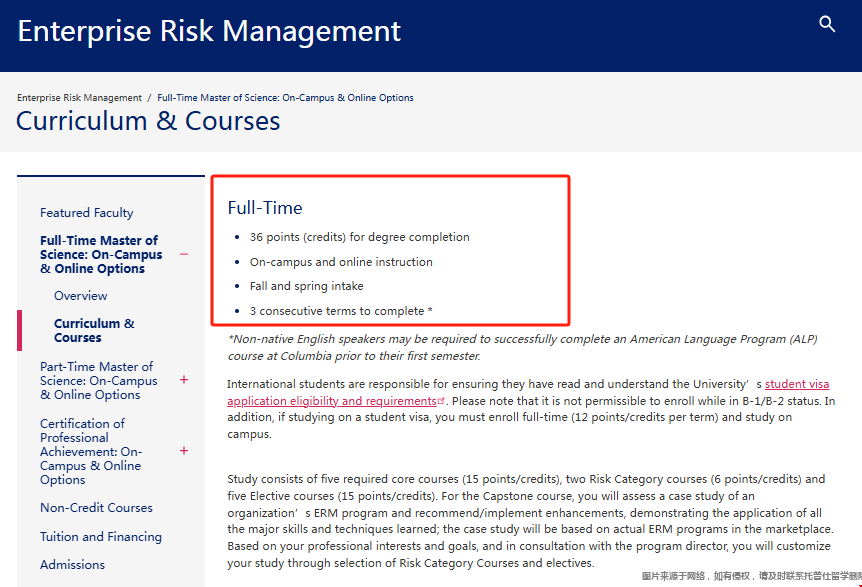Image resolution: width=862 pixels, height=587 pixels.
Task: Expand Part-Time Master of Science section
Action: (x=184, y=380)
